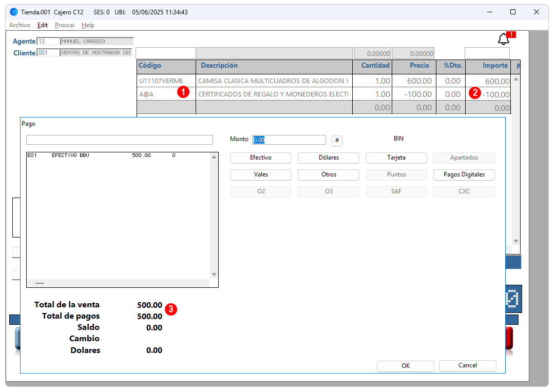Viewport: 555px width, 392px height.
Task: Select the U11107VERME code cell
Action: pos(166,81)
